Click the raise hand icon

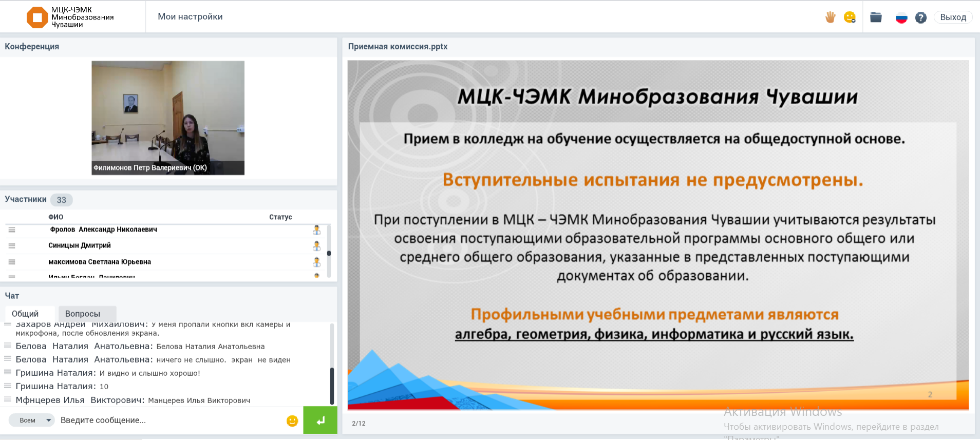[830, 17]
